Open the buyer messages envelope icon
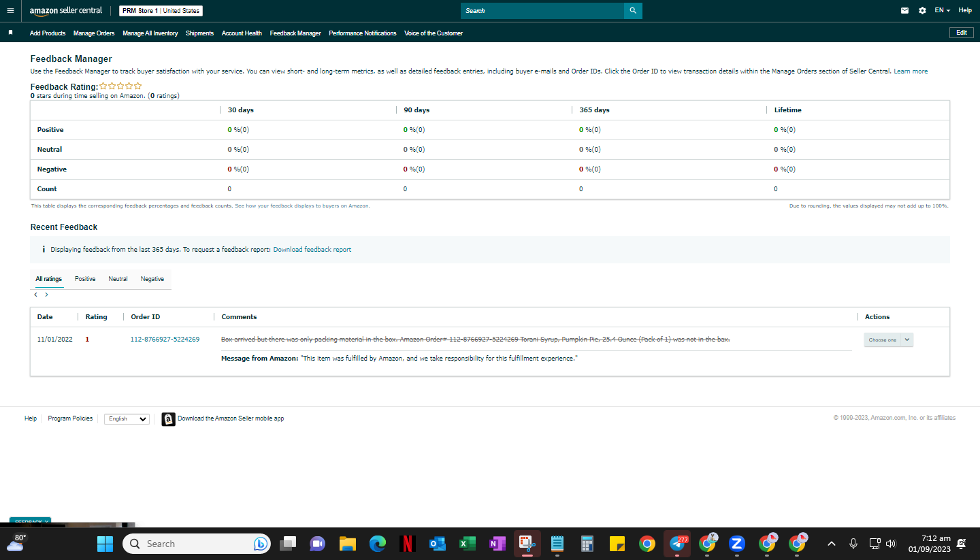Image resolution: width=980 pixels, height=560 pixels. 904,10
